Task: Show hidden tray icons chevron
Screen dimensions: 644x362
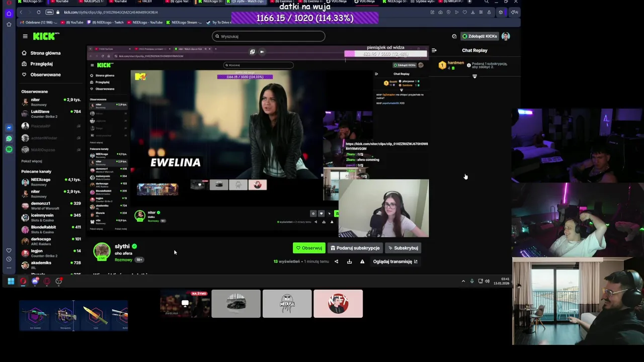Action: point(463,281)
